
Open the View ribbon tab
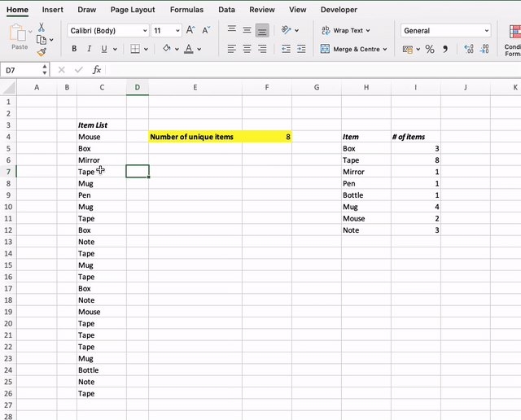click(298, 10)
